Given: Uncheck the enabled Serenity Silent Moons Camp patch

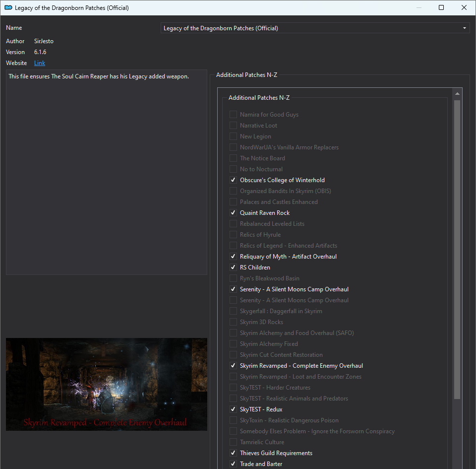Looking at the screenshot, I should click(x=233, y=289).
